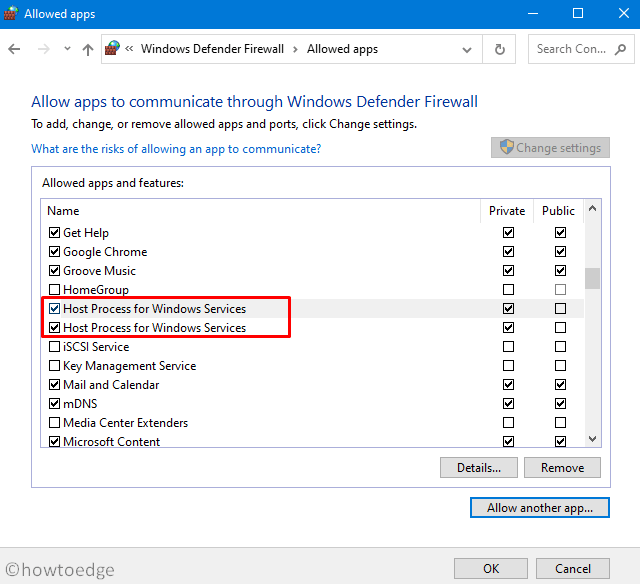
Task: Toggle Public checkbox for Groove Music
Action: click(560, 271)
